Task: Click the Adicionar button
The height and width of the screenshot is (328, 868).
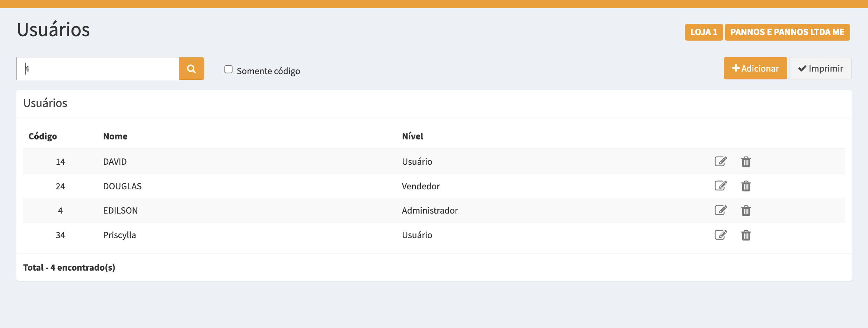Action: click(755, 68)
